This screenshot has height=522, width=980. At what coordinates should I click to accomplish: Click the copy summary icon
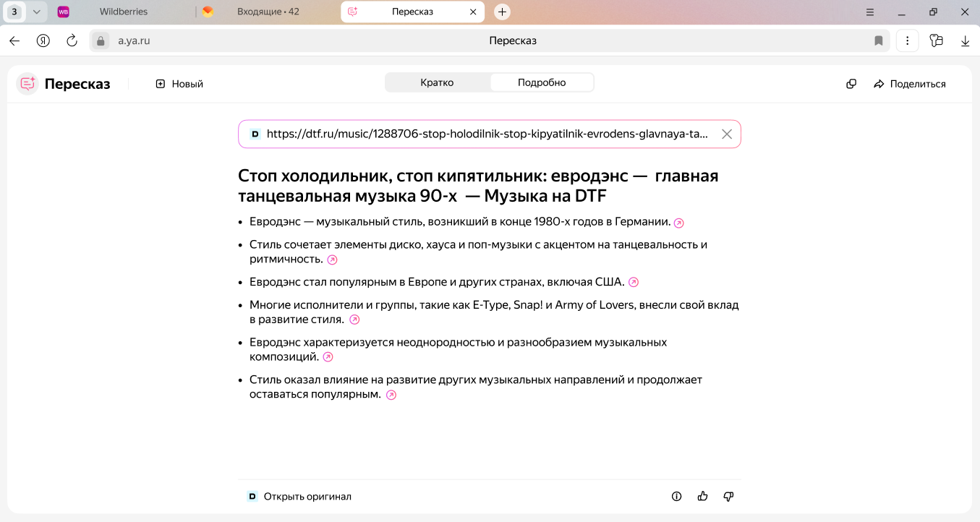coord(851,84)
